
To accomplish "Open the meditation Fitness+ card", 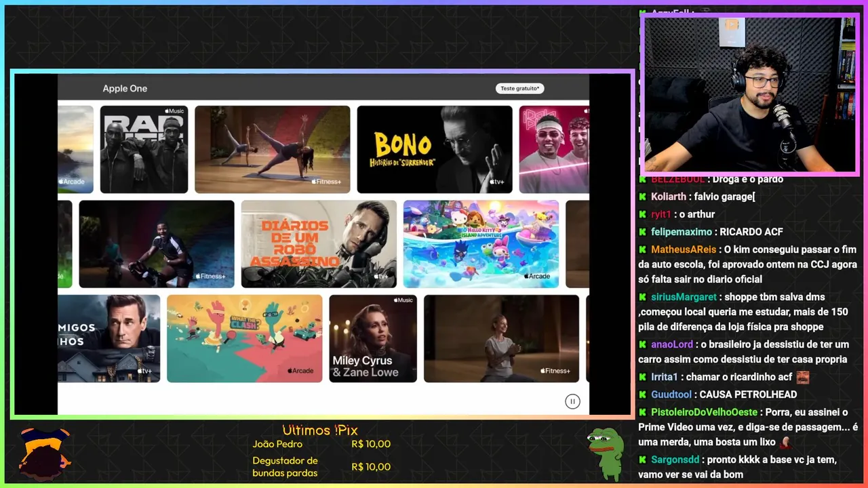I will tap(502, 338).
